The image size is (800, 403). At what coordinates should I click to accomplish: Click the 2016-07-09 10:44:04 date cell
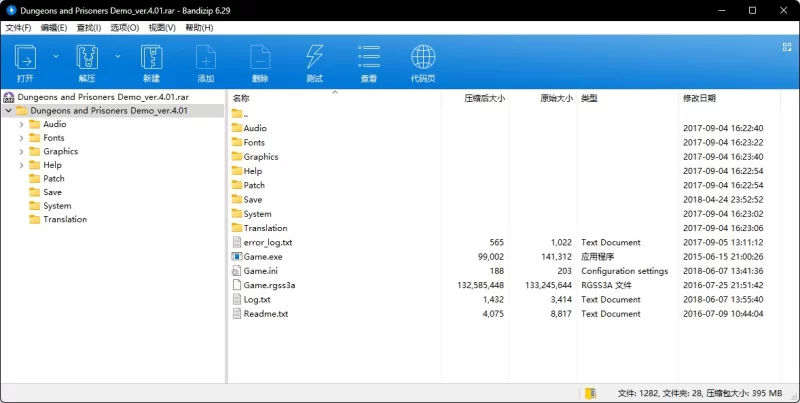click(723, 314)
